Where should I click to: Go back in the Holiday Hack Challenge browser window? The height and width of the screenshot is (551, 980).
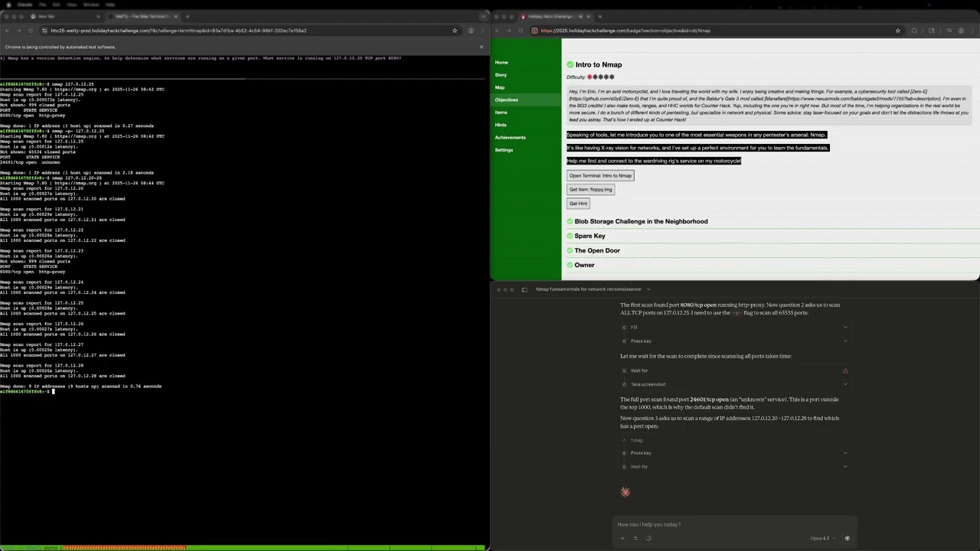tap(498, 31)
